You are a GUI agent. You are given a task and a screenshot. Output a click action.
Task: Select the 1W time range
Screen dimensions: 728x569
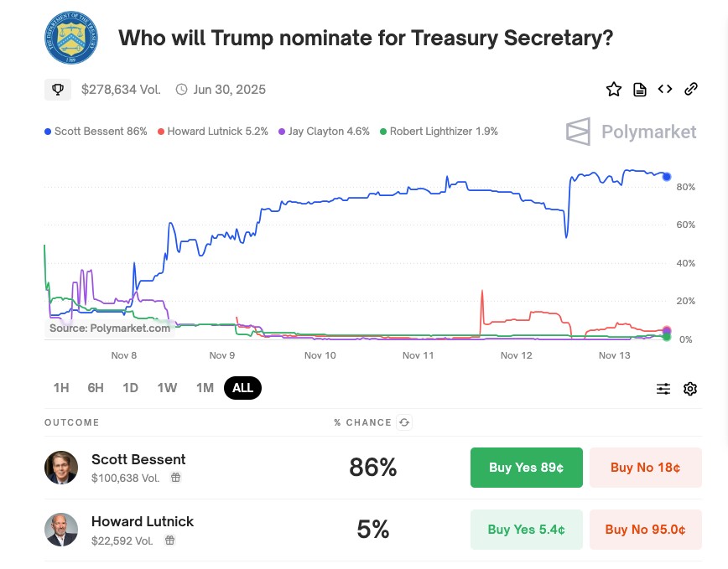(x=167, y=388)
